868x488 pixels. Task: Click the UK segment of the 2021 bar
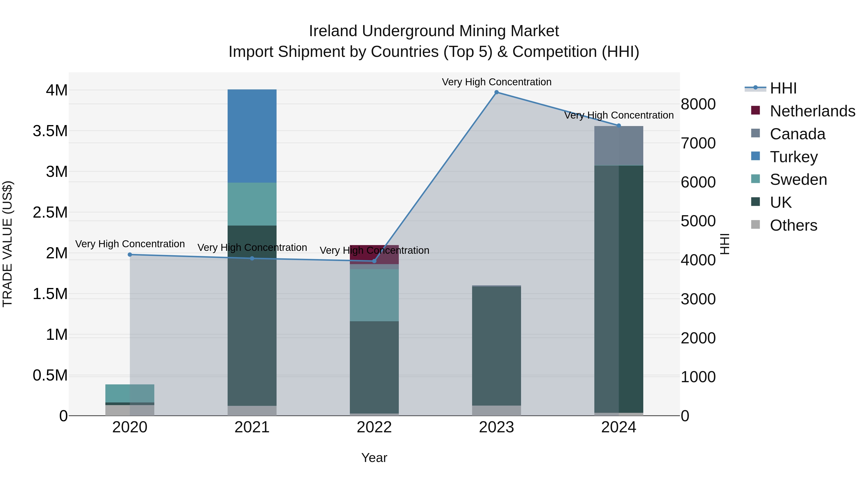pyautogui.click(x=252, y=315)
